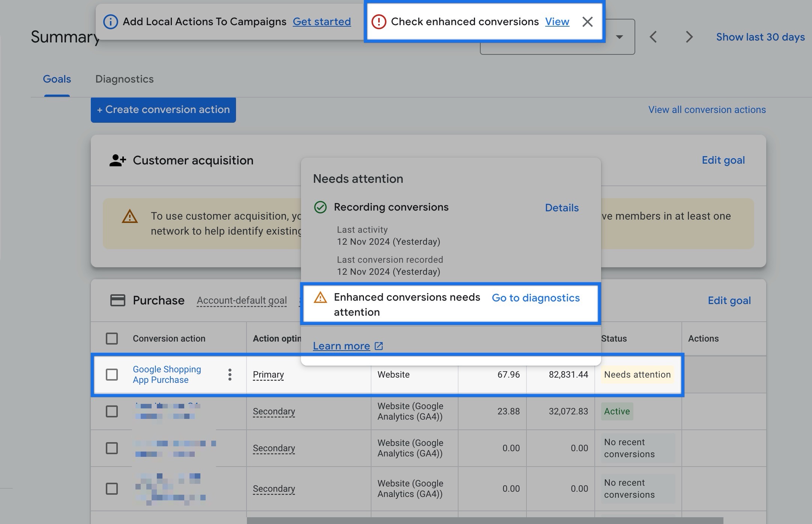Click the Needs attention status badge
812x524 pixels.
[x=638, y=375]
